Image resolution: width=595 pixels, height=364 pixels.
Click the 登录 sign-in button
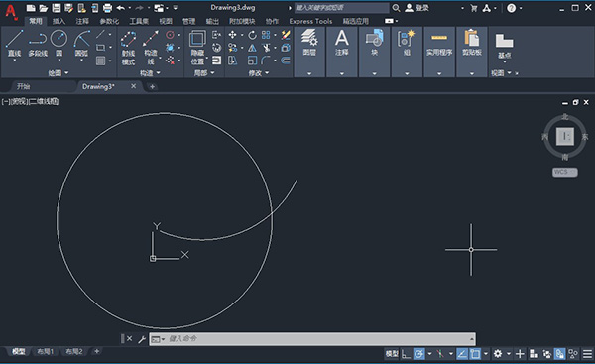pyautogui.click(x=417, y=8)
